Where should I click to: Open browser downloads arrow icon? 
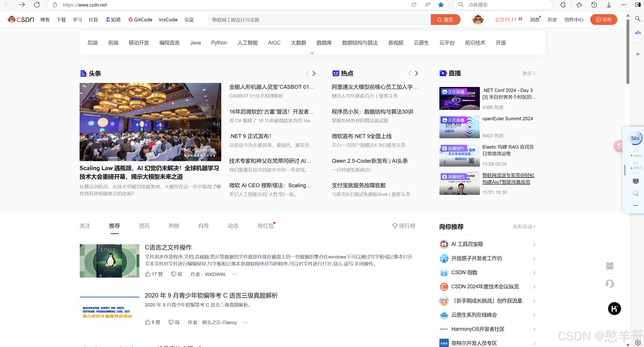609,5
